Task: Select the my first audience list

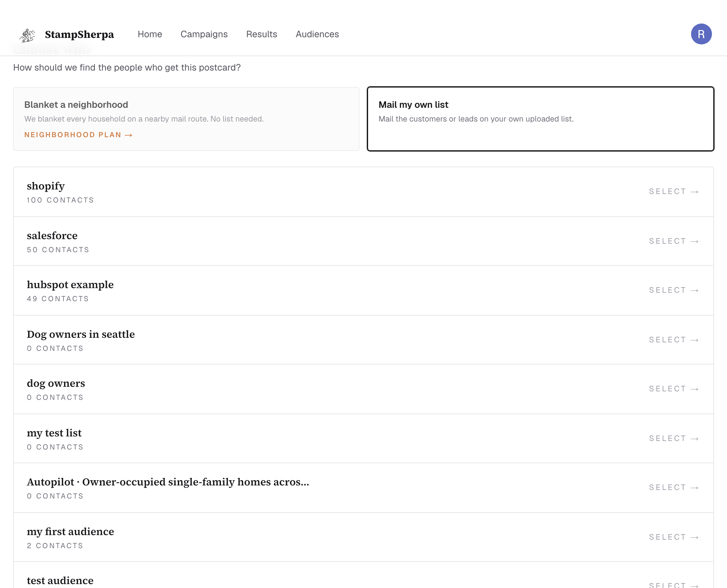Action: pos(363,537)
